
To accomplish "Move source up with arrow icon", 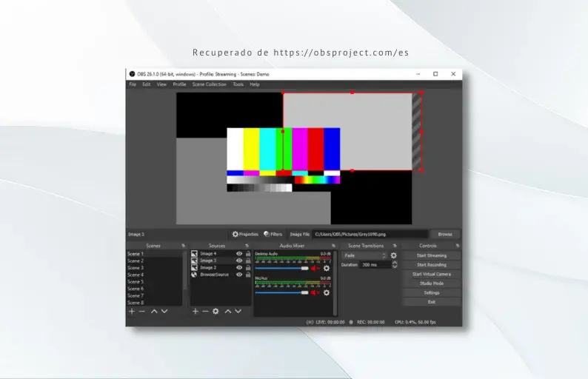I will point(228,311).
